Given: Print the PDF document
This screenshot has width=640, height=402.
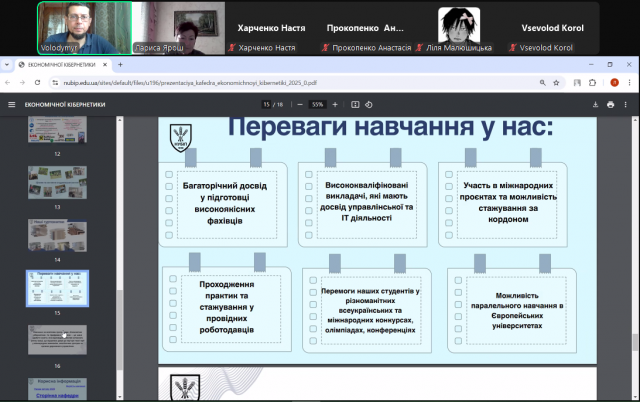Looking at the screenshot, I should (611, 104).
